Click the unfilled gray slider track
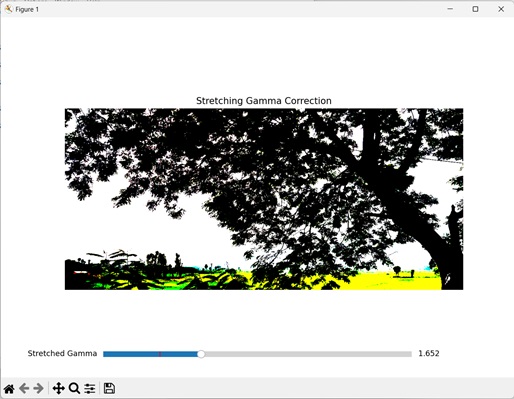514x399 pixels. tap(308, 354)
